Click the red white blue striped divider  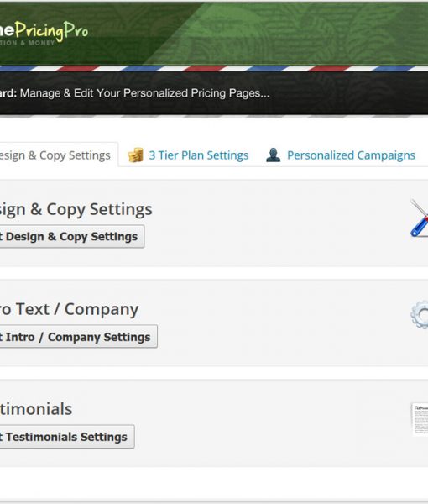(214, 68)
